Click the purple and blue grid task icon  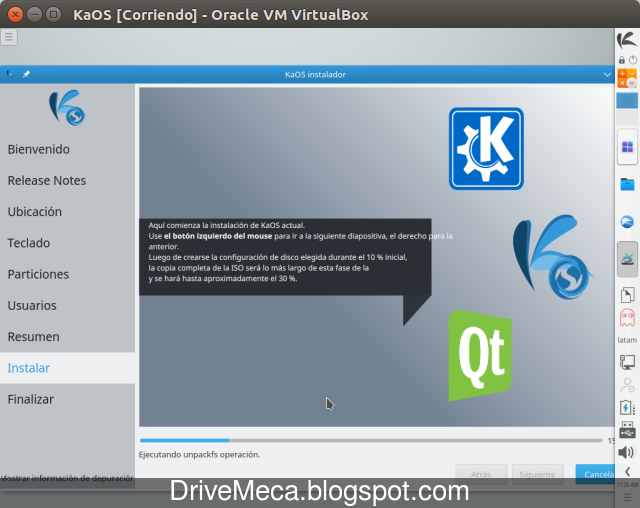pos(627,147)
